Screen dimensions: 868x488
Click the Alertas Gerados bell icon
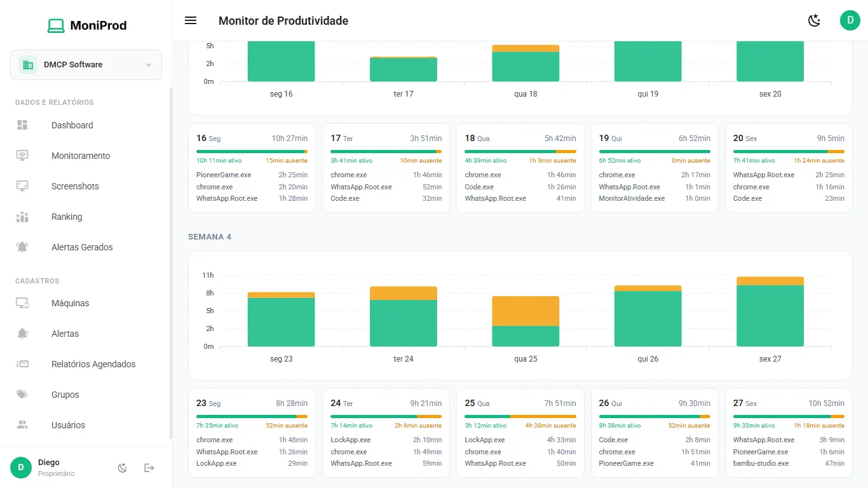pyautogui.click(x=22, y=247)
